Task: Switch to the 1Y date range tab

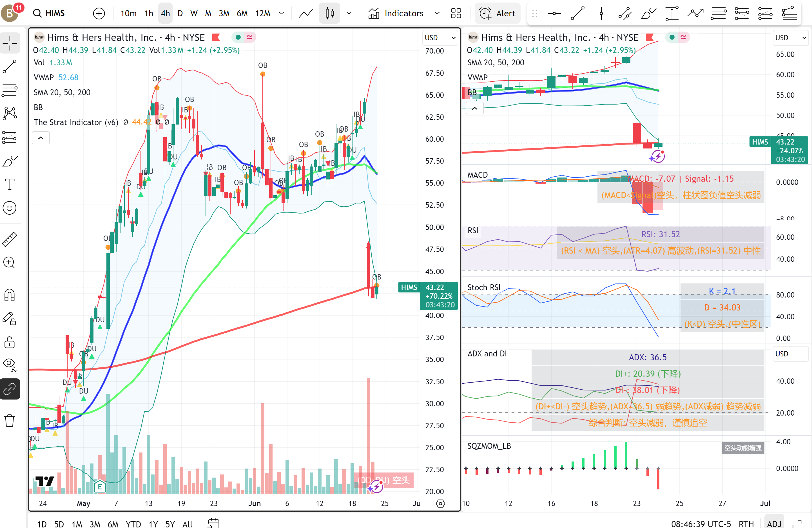Action: pyautogui.click(x=153, y=524)
